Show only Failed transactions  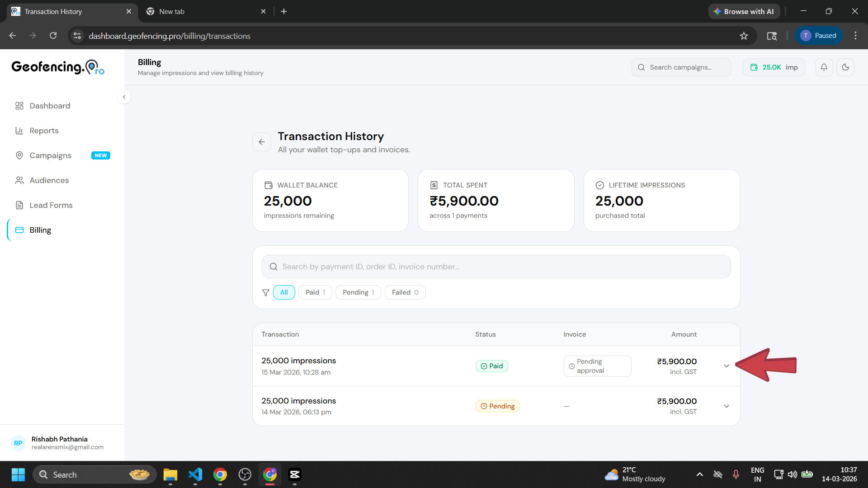[x=405, y=292]
